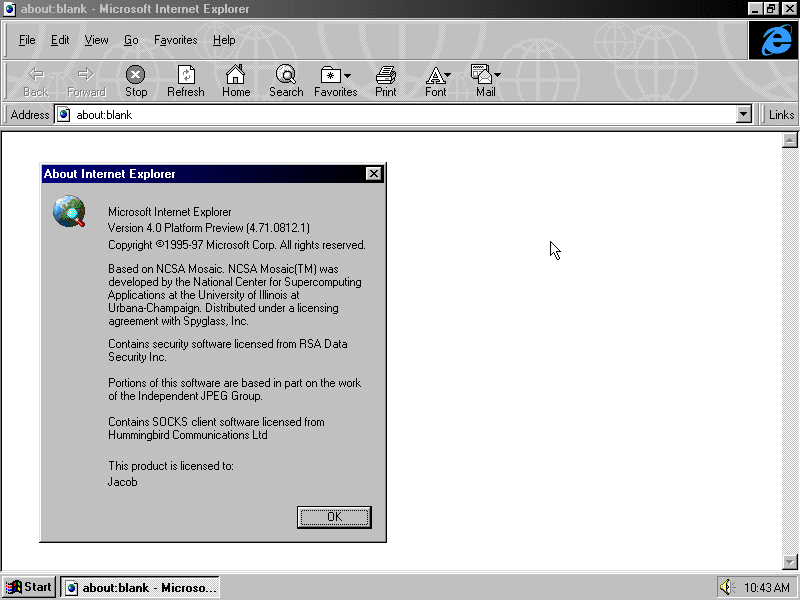Open the Go menu
The height and width of the screenshot is (600, 800).
click(131, 40)
